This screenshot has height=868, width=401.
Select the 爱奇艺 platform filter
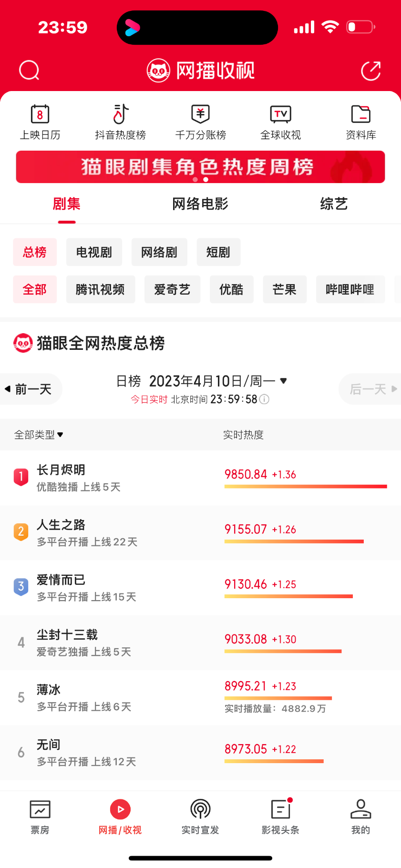(172, 289)
